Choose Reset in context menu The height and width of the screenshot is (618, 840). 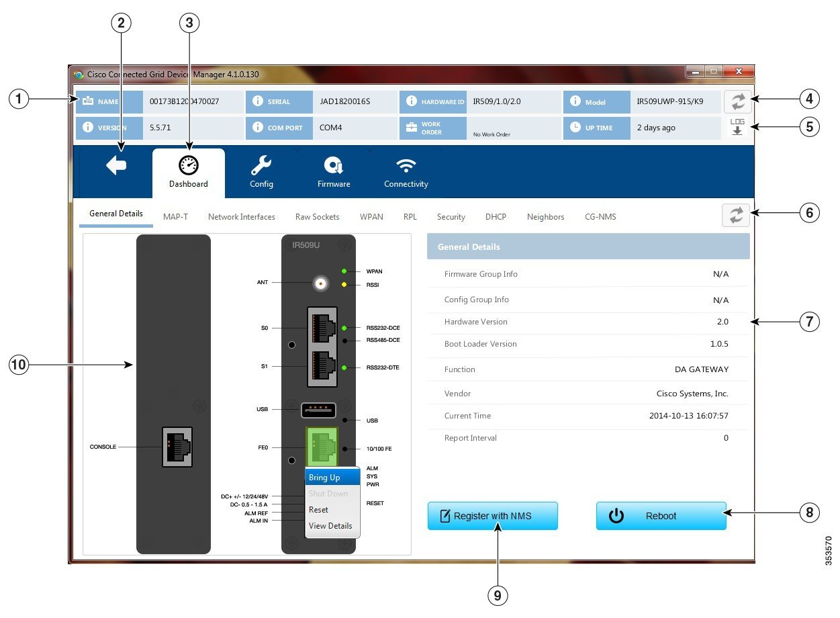pyautogui.click(x=333, y=510)
